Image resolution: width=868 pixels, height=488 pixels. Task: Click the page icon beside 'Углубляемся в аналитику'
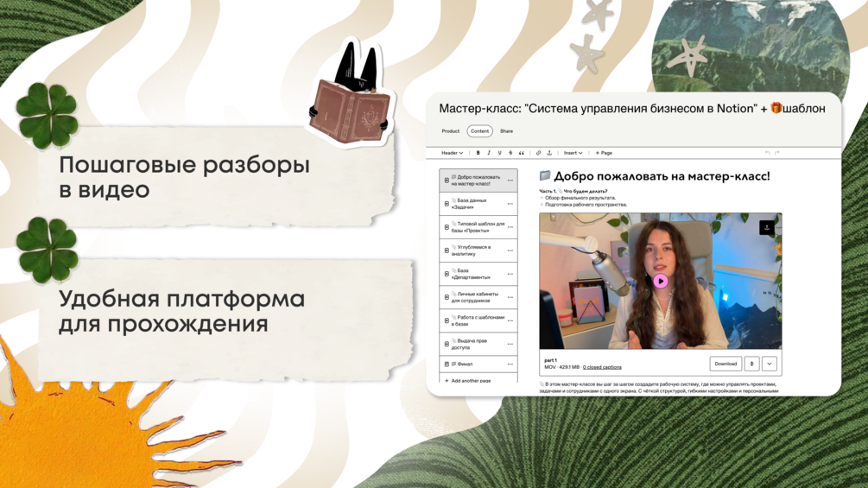pyautogui.click(x=447, y=250)
